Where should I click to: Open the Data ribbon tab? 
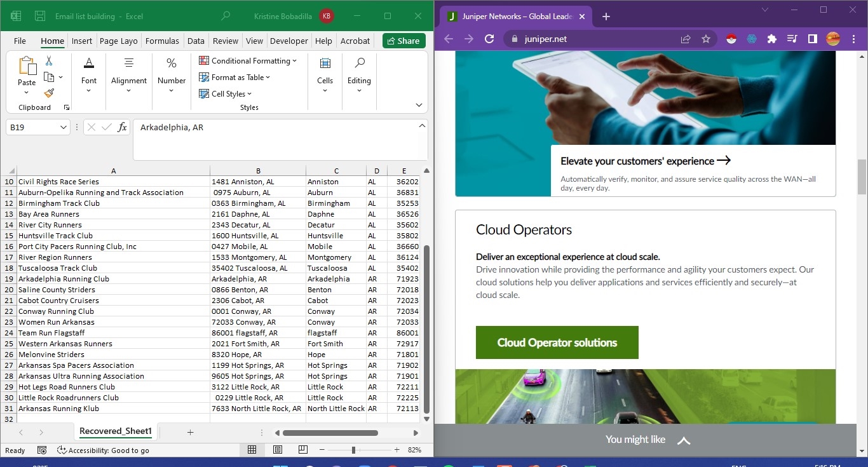point(196,41)
